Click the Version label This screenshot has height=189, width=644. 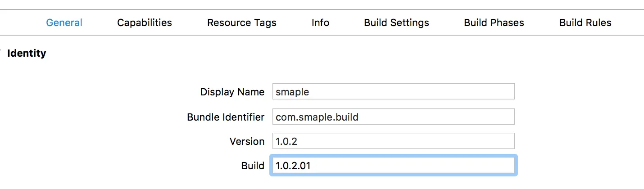click(x=247, y=141)
